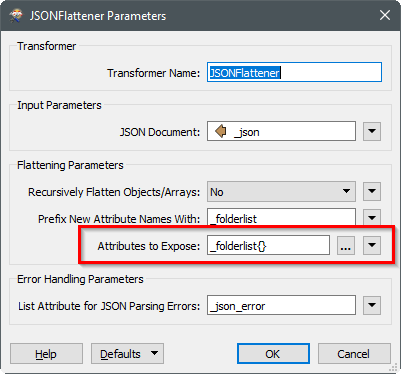Close the JSONFlattener Parameters dialog
Image resolution: width=401 pixels, height=374 pixels.
tap(385, 15)
